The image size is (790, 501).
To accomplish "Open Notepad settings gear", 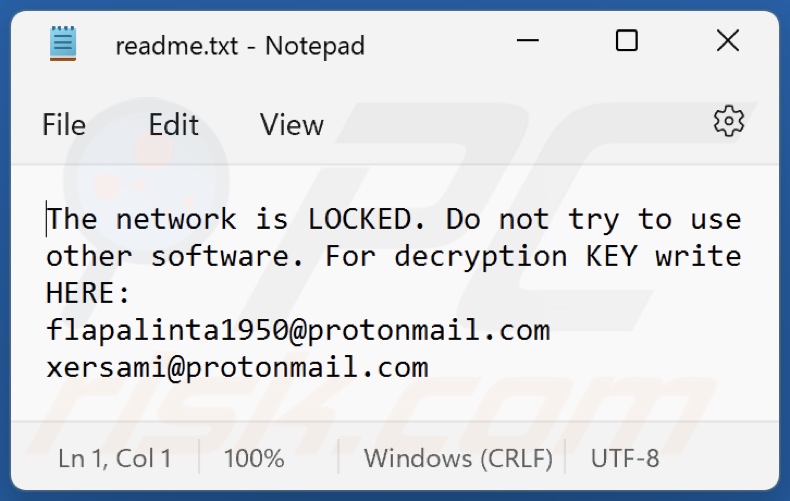I will tap(728, 121).
